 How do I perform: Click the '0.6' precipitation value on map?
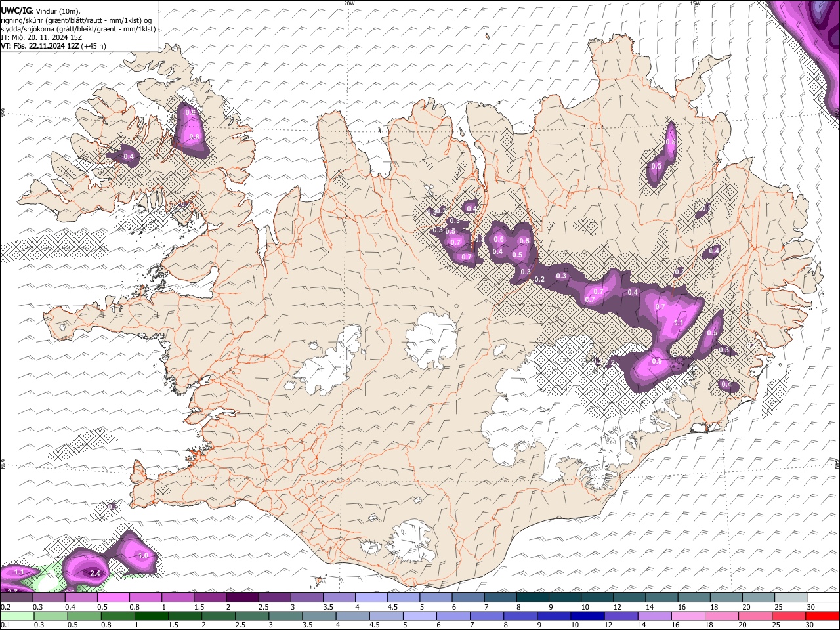pyautogui.click(x=499, y=239)
